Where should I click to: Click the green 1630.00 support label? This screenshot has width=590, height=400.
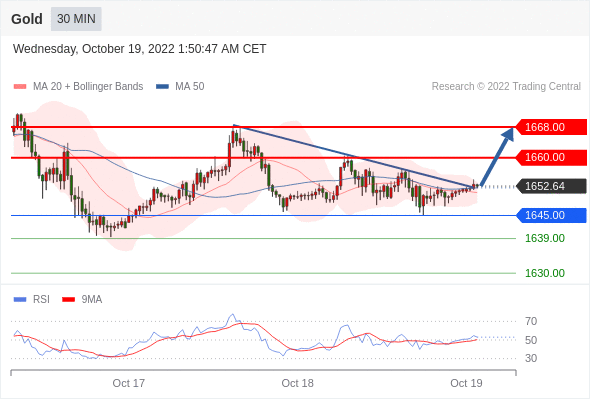545,273
